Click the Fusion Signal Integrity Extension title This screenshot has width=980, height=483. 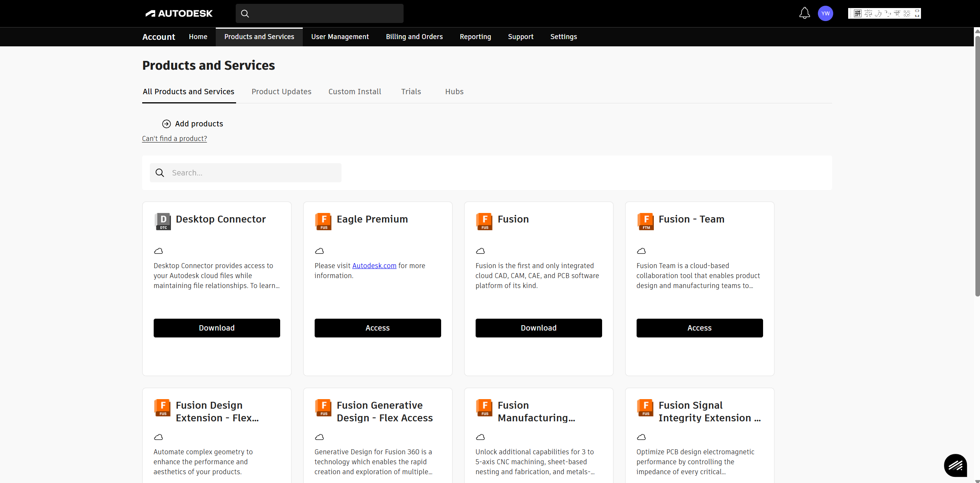click(x=710, y=411)
